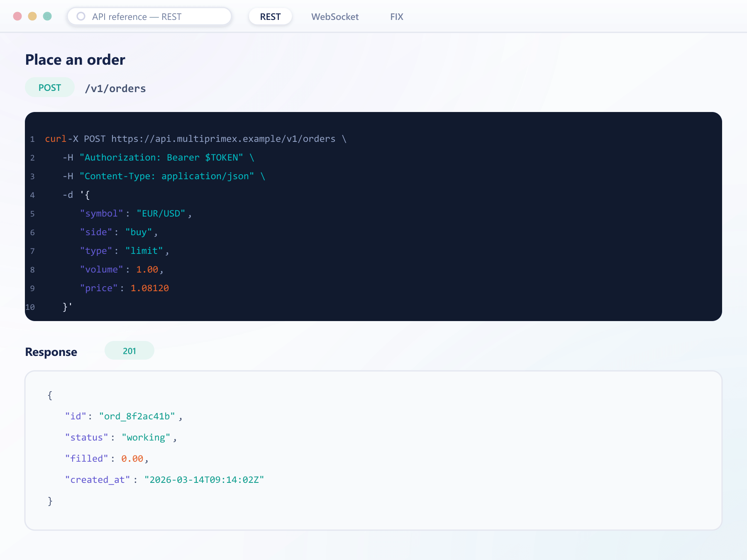Image resolution: width=747 pixels, height=560 pixels.
Task: Click the filled value 0.00
Action: (x=132, y=459)
